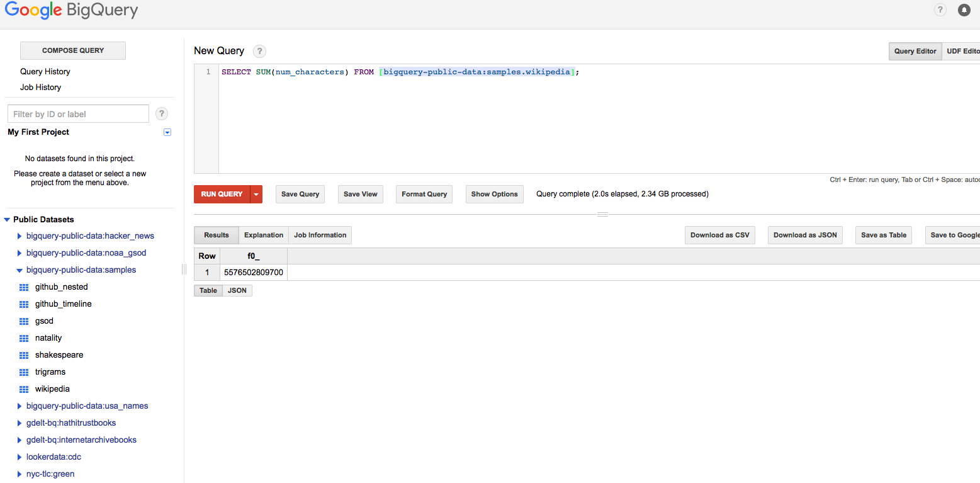Screen dimensions: 980x483
Task: Open Query History
Action: pyautogui.click(x=45, y=72)
